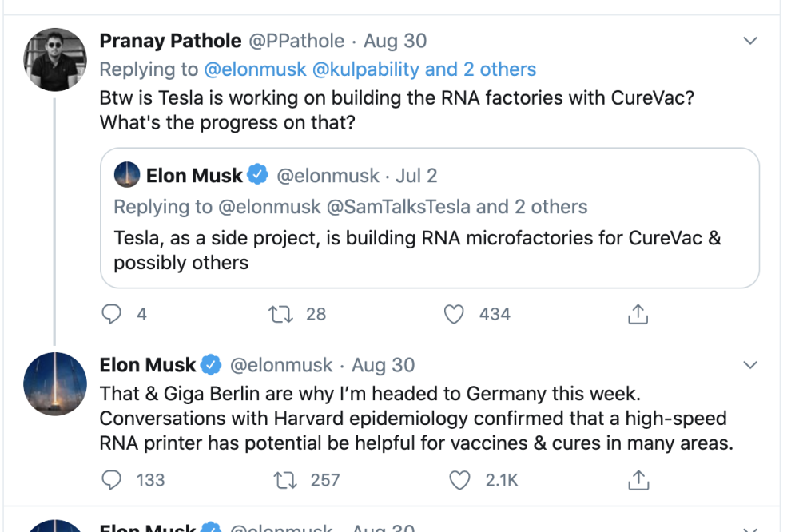This screenshot has width=799, height=532.
Task: Click the @kulpability mention link
Action: click(x=365, y=69)
